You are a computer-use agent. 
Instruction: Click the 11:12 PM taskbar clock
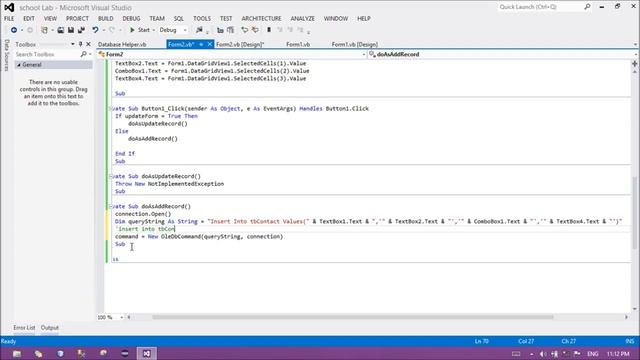pyautogui.click(x=618, y=354)
